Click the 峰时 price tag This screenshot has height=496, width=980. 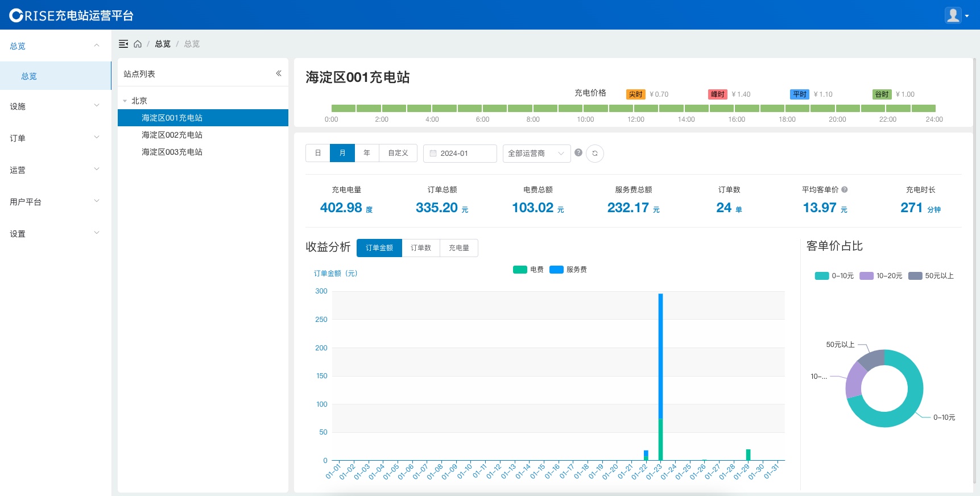coord(718,94)
